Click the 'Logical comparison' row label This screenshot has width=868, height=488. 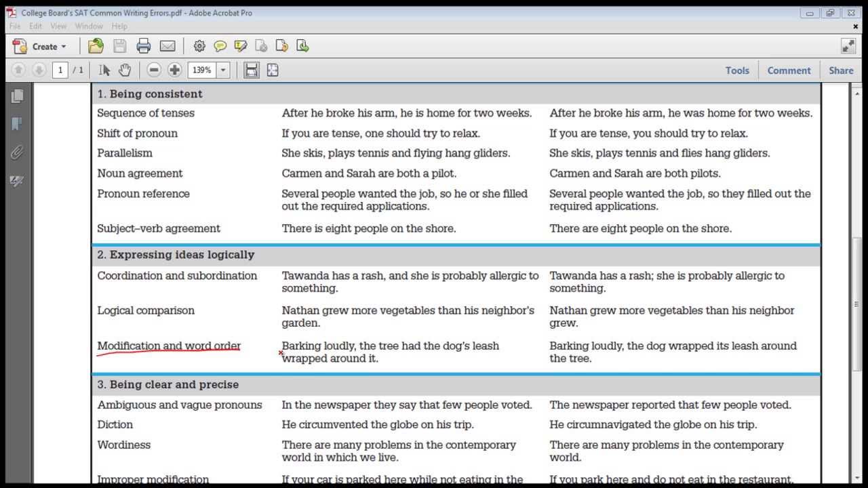click(x=146, y=310)
